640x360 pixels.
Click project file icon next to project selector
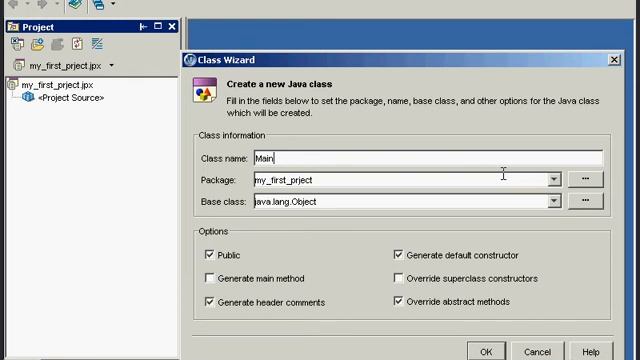coord(18,65)
